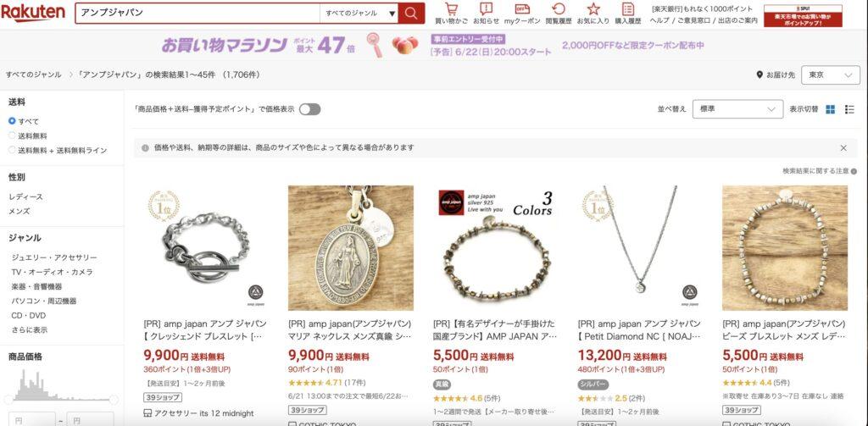
Task: Toggle price display including shipping and points
Action: point(310,109)
